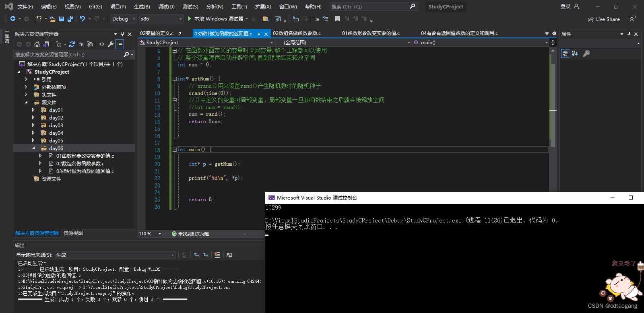This screenshot has height=313, width=644.
Task: Close the 03指针做为函数的返回值.c tab
Action: coord(266,34)
